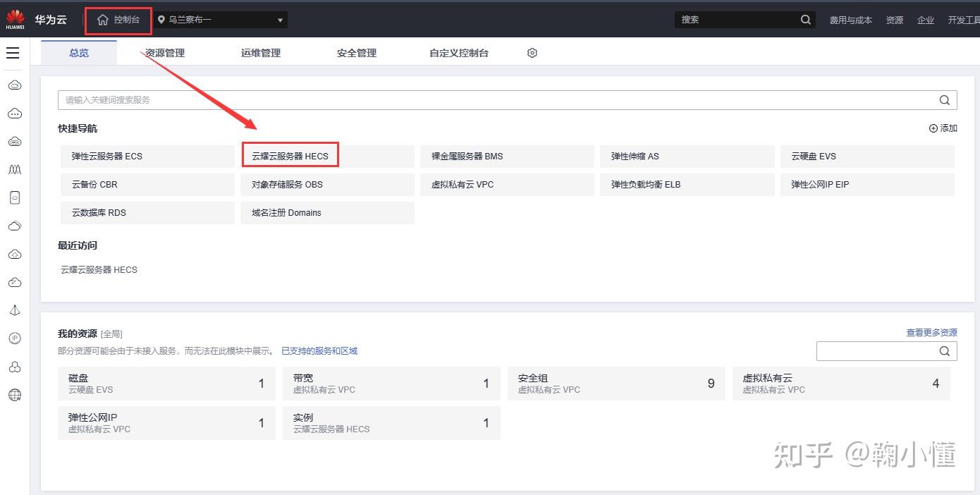Open 虚拟私有云 VPC shortcut
This screenshot has height=495, width=980.
tap(508, 184)
